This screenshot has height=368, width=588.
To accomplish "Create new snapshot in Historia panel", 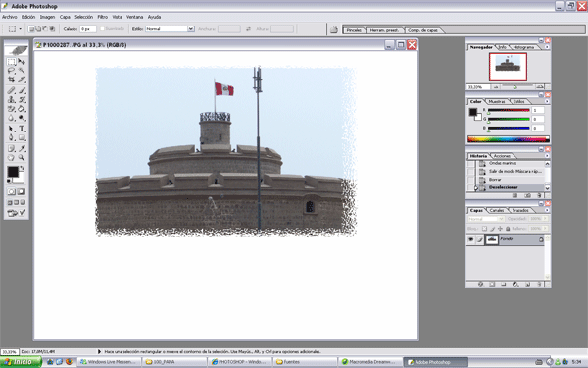I will [527, 195].
